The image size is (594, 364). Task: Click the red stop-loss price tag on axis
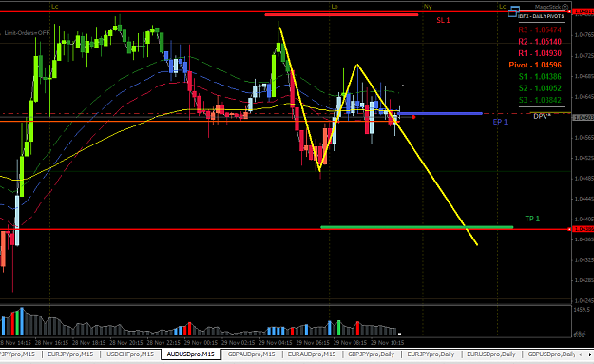point(583,11)
